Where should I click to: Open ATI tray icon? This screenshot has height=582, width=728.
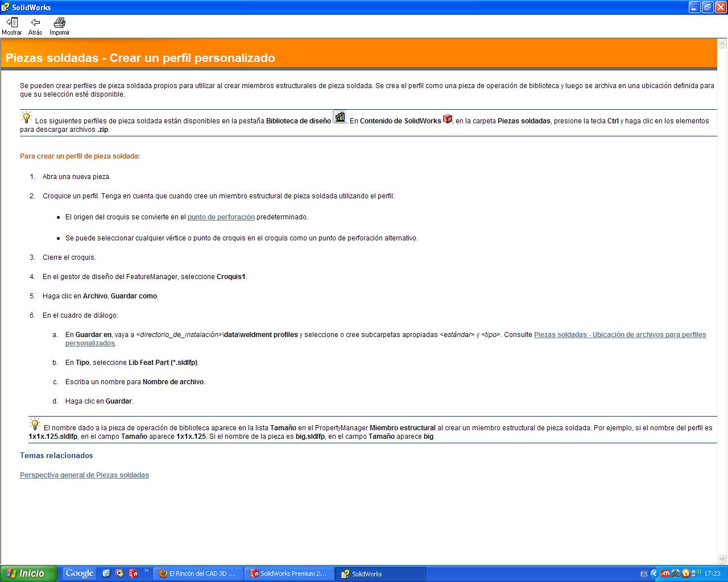point(665,573)
